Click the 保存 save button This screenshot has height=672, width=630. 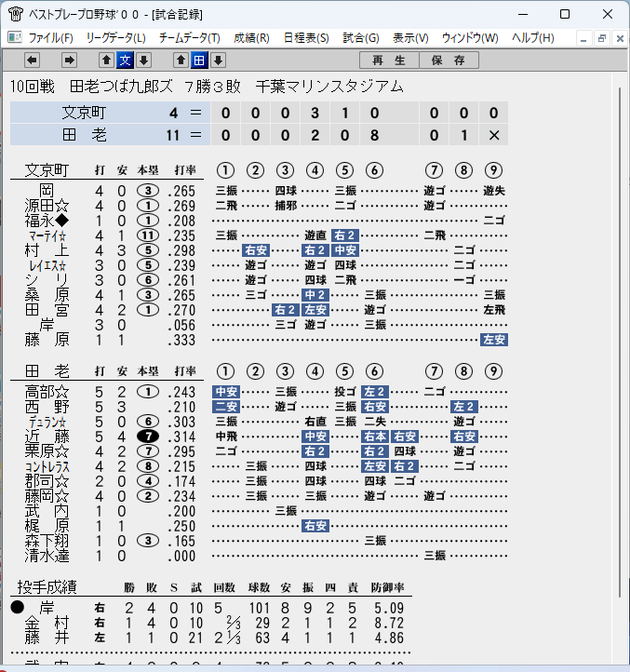449,60
